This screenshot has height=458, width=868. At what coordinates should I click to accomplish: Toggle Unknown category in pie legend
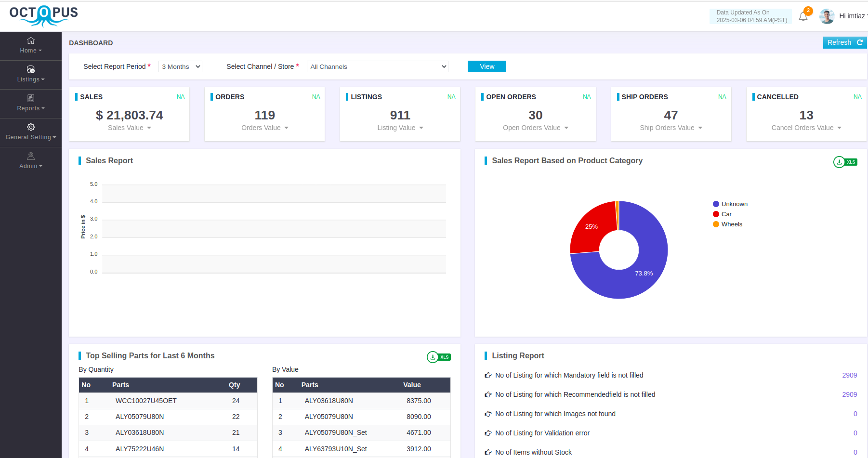(730, 204)
